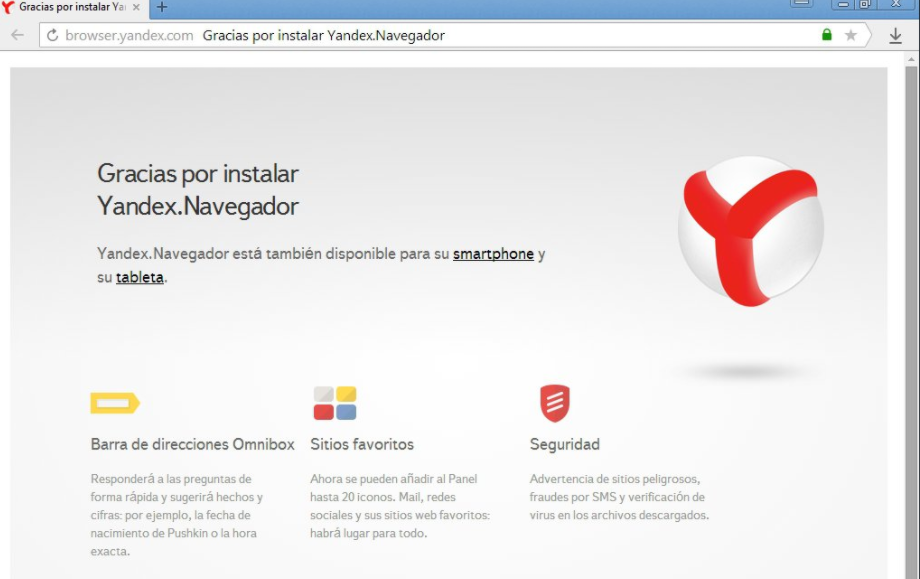Click the red Seguridad shield icon

(554, 403)
